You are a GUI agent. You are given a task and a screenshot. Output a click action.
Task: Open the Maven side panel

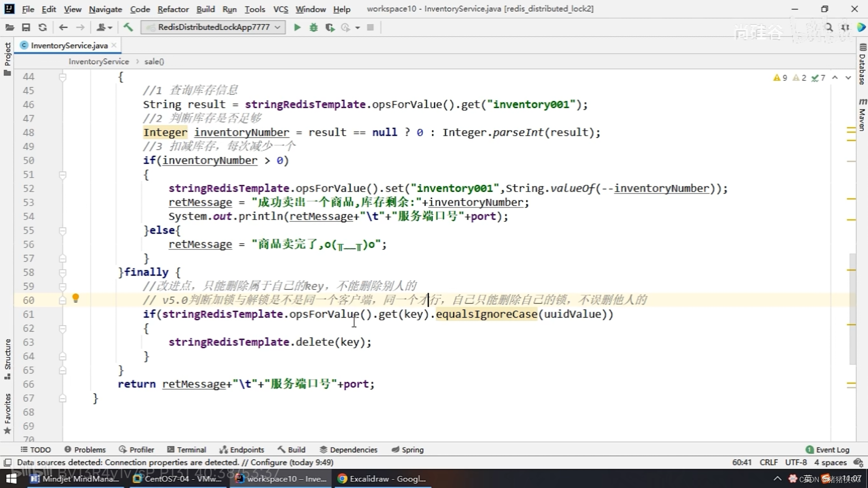(x=862, y=114)
